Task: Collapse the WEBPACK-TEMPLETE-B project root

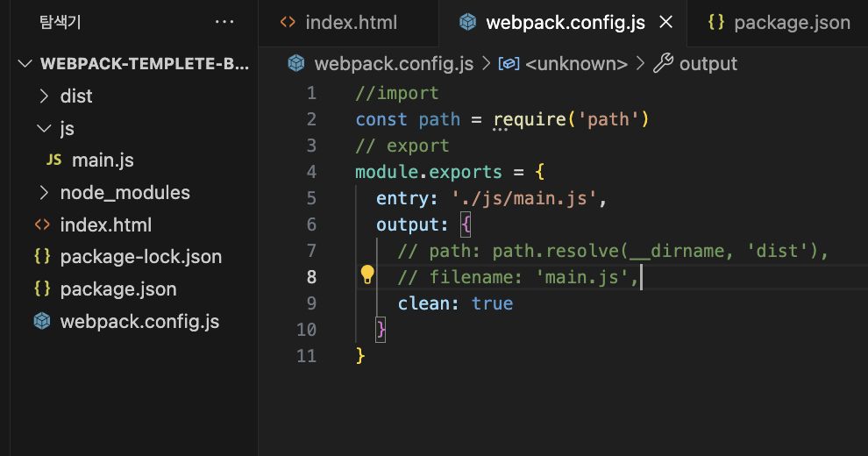Action: pos(25,64)
